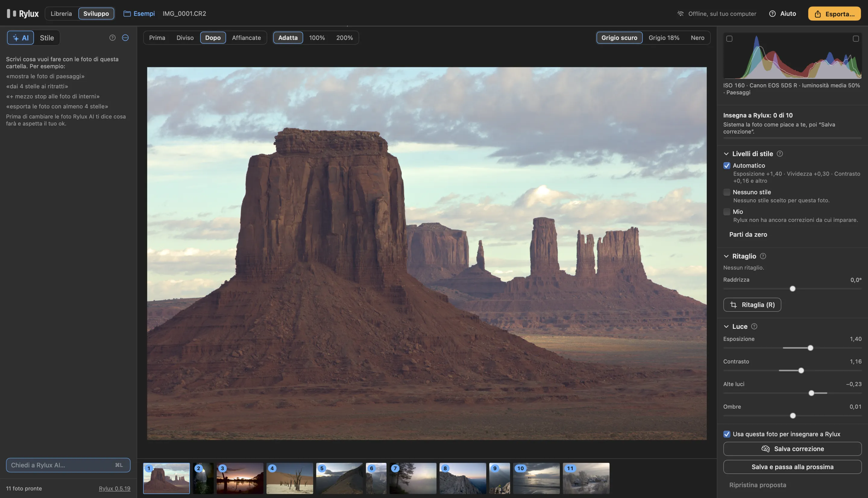Click the help icon in AI panel
This screenshot has width=868, height=498.
112,38
